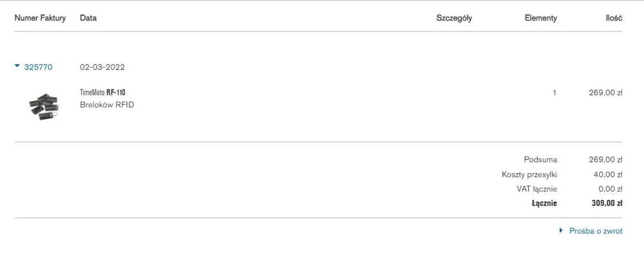Click the Breloków RFID description text
This screenshot has height=263, width=644.
[107, 104]
